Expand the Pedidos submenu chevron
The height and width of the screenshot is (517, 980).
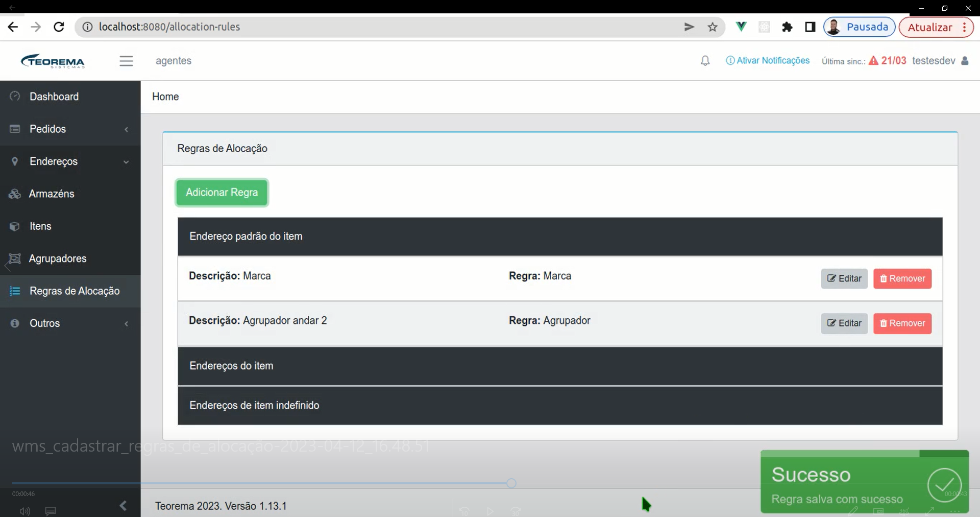tap(126, 129)
